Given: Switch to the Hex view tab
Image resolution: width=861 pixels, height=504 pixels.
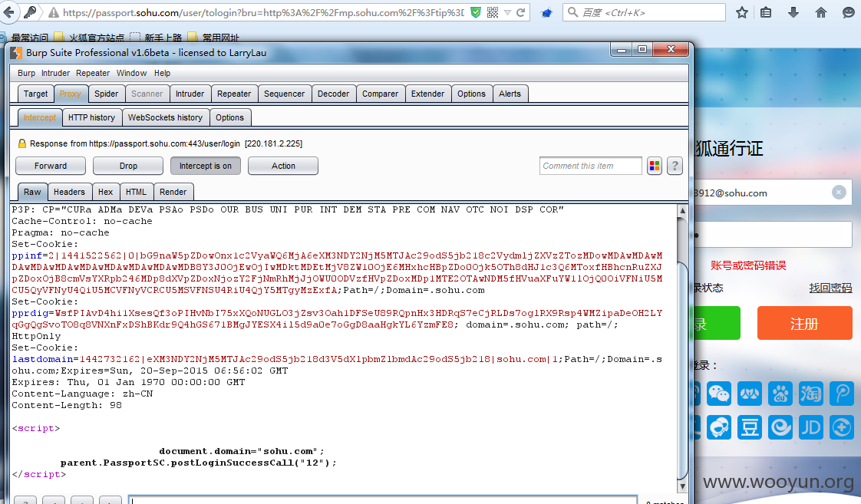Looking at the screenshot, I should coord(105,192).
